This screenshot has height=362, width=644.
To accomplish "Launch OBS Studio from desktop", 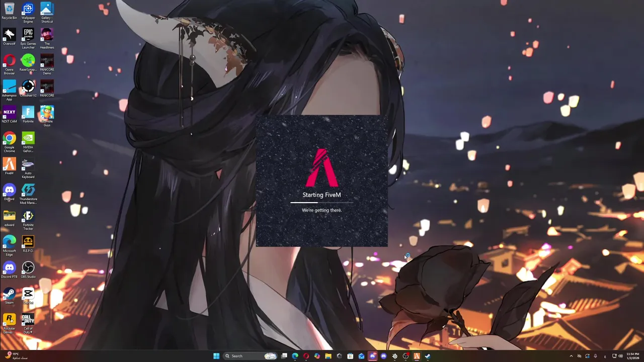I will tap(28, 270).
